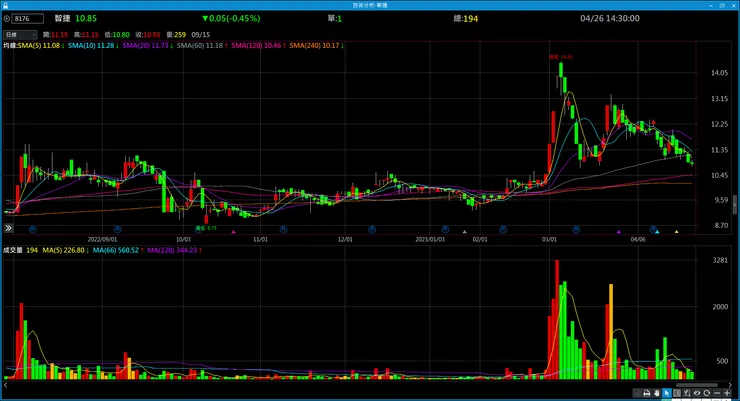Image resolution: width=740 pixels, height=401 pixels.
Task: Click the purple triangle marker before 04/06
Action: click(619, 232)
